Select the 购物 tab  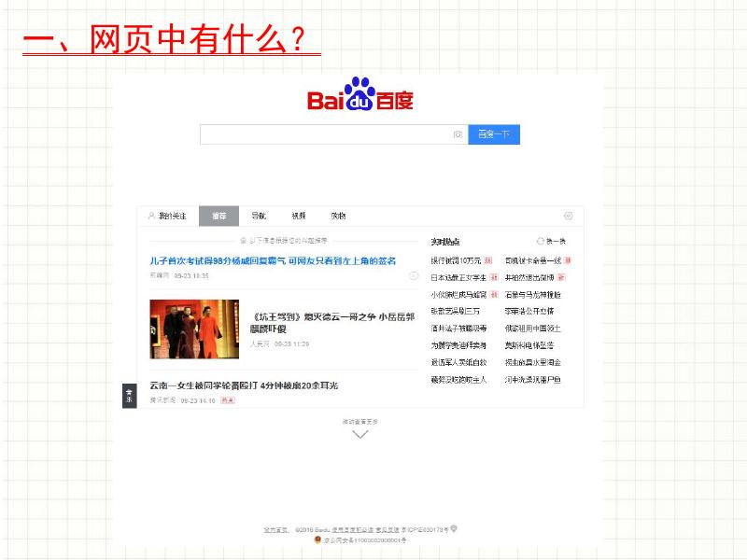337,216
